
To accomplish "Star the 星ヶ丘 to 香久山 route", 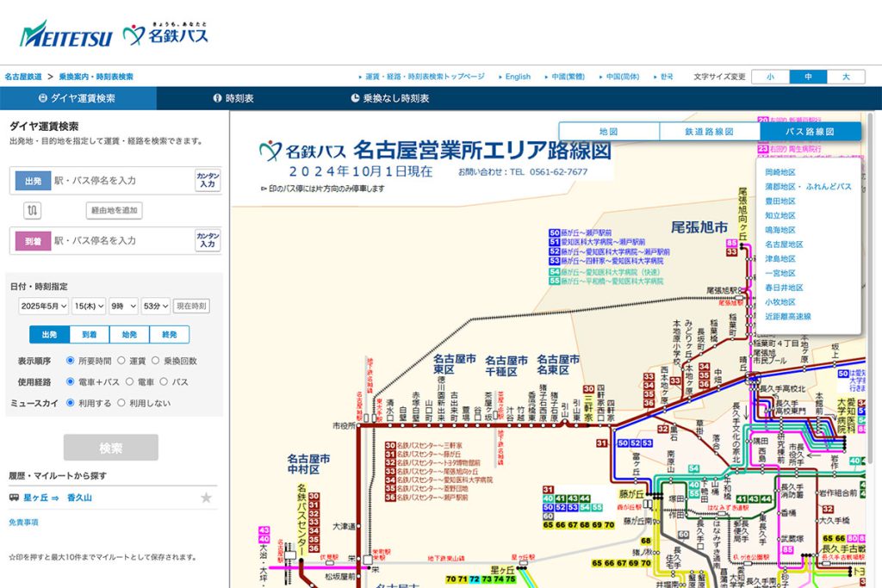I will tap(207, 498).
